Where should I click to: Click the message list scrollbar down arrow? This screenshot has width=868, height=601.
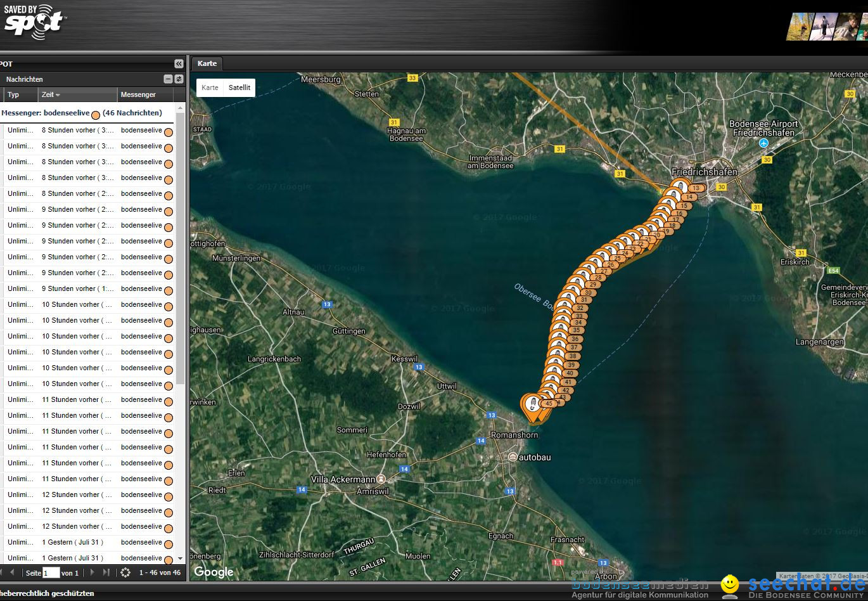pos(180,559)
